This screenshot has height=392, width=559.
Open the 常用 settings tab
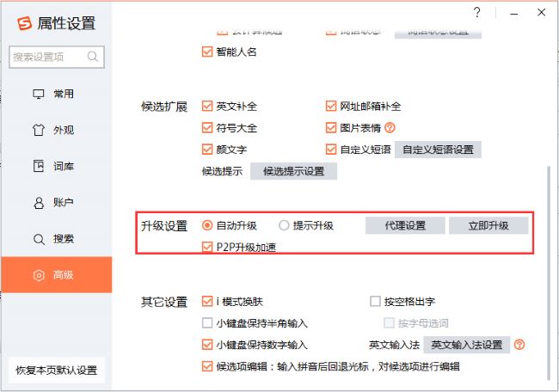(56, 94)
